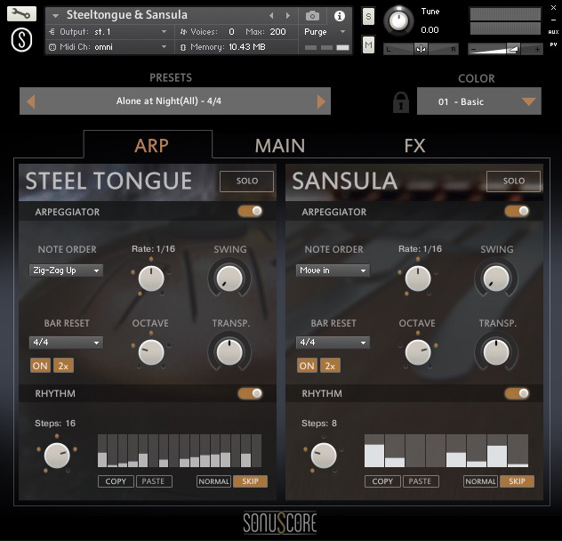Paste into the Steel Tongue rhythm pattern
This screenshot has width=562, height=541.
[x=154, y=481]
